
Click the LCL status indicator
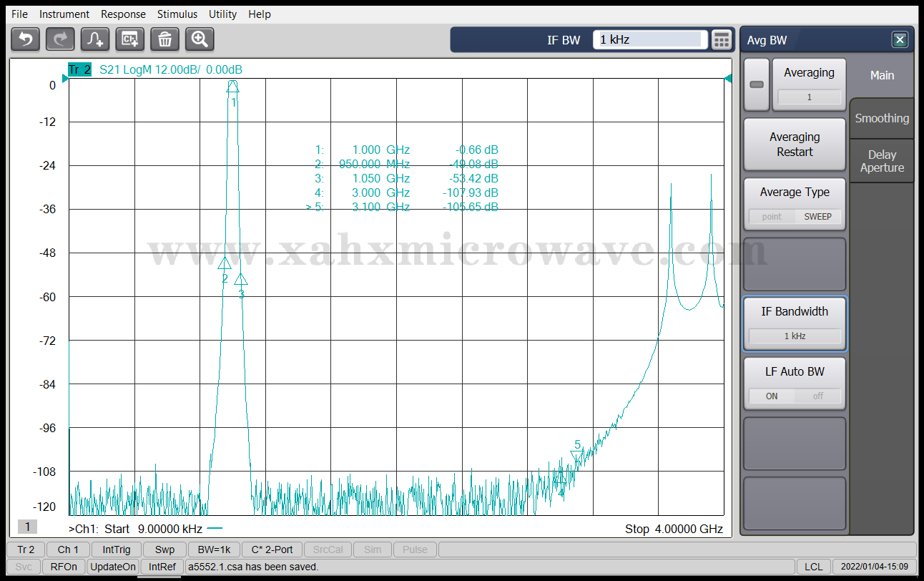click(813, 567)
